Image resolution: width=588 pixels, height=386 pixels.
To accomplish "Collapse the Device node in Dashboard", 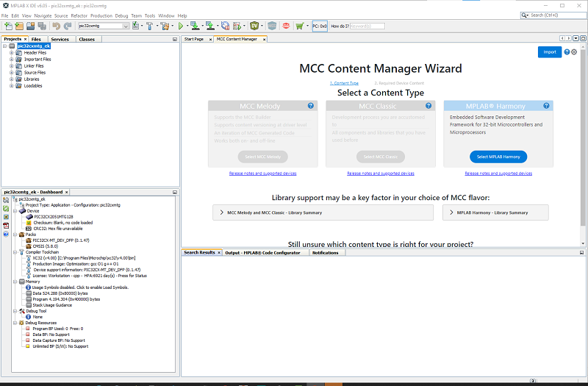I will [x=15, y=211].
